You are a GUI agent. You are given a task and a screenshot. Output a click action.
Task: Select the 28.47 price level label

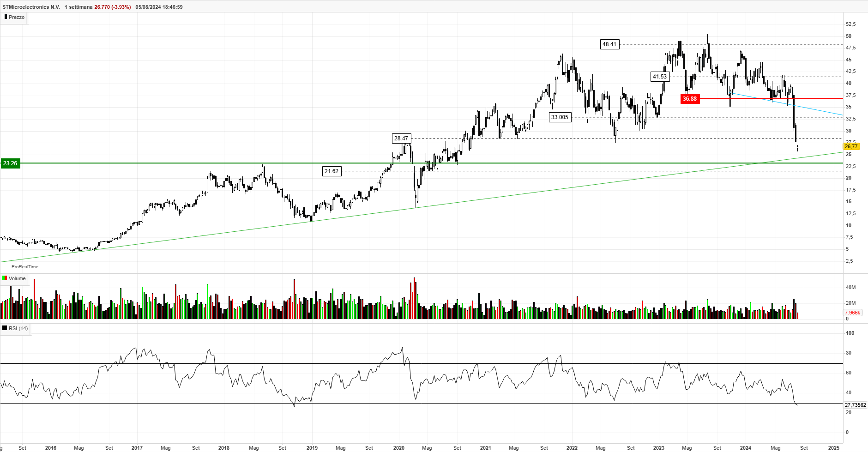pos(401,139)
